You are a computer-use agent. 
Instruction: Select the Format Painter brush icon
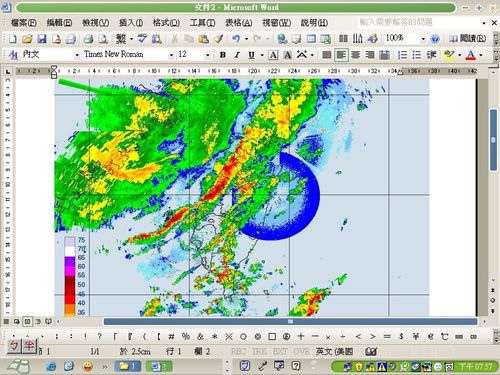[x=219, y=39]
